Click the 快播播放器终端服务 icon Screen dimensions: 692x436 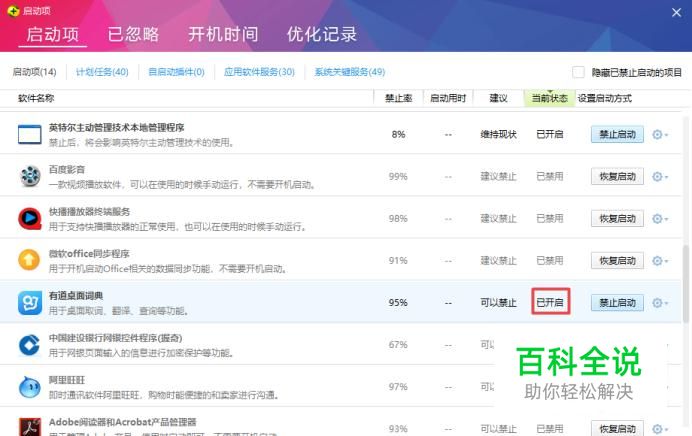point(30,218)
